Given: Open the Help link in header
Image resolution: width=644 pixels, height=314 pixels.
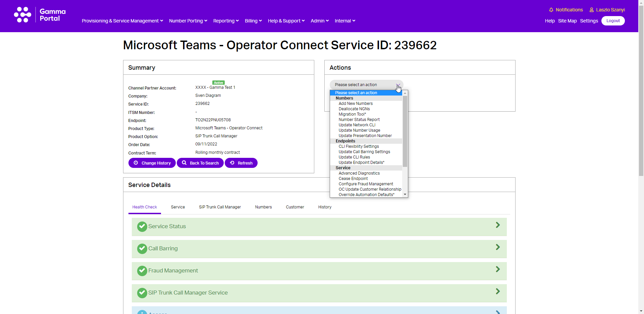Looking at the screenshot, I should 550,21.
